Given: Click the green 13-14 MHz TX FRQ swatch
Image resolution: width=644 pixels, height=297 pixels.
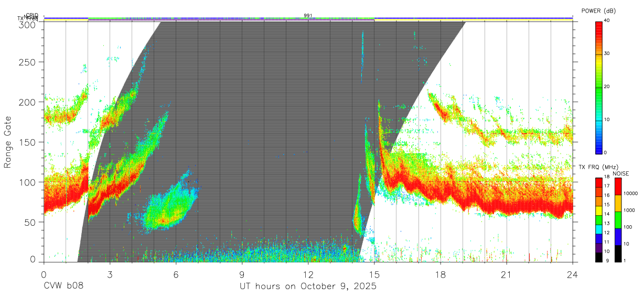Looking at the screenshot, I should (x=599, y=220).
